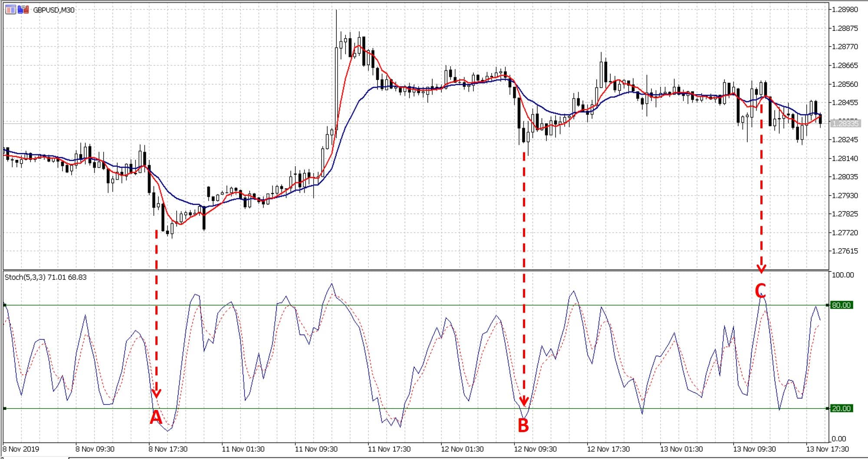Click the 1.28770 price scale label
The height and width of the screenshot is (459, 868).
(x=845, y=47)
